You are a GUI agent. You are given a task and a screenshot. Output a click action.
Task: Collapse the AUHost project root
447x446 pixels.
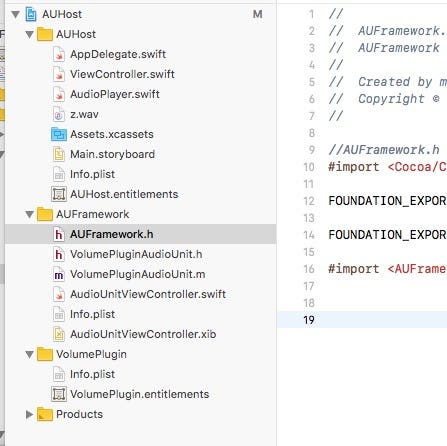point(15,14)
